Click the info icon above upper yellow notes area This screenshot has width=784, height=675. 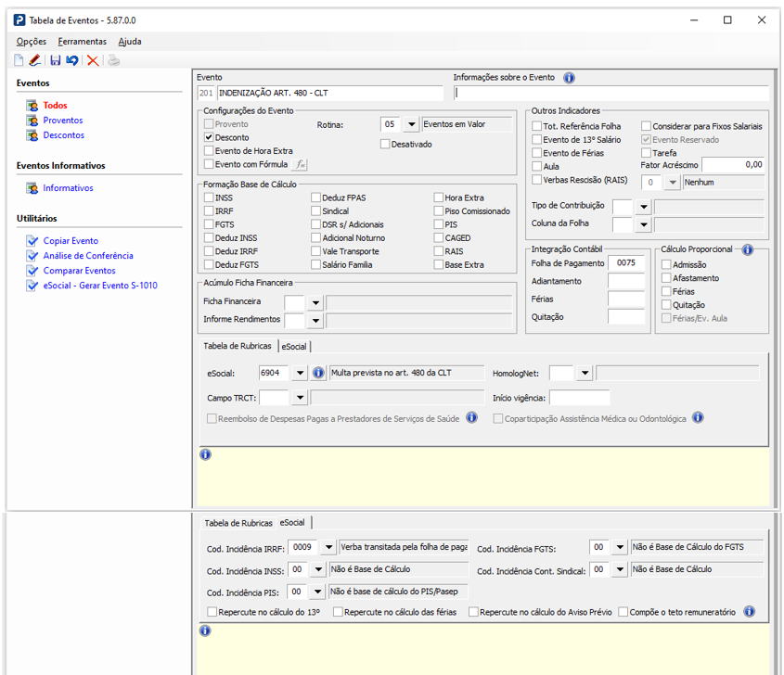click(x=205, y=454)
